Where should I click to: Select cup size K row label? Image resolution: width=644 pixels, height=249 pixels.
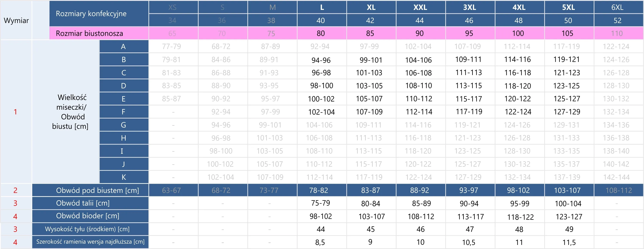coord(124,177)
